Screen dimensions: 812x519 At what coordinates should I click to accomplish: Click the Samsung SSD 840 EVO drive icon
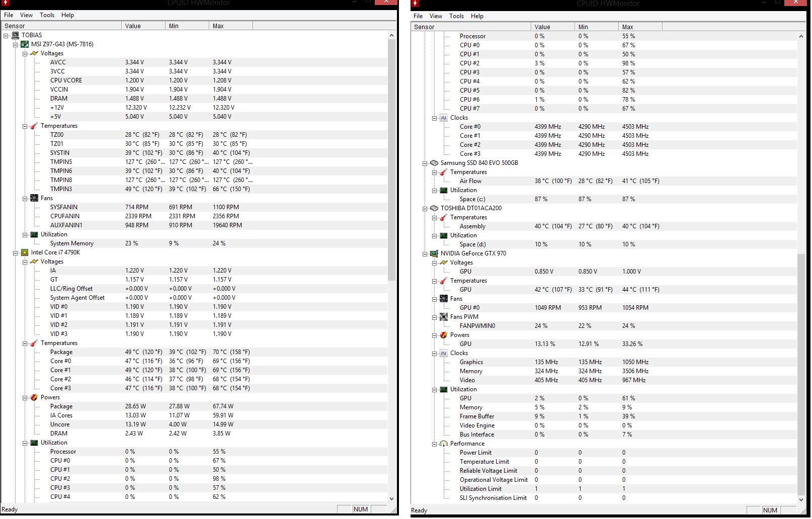(x=434, y=163)
